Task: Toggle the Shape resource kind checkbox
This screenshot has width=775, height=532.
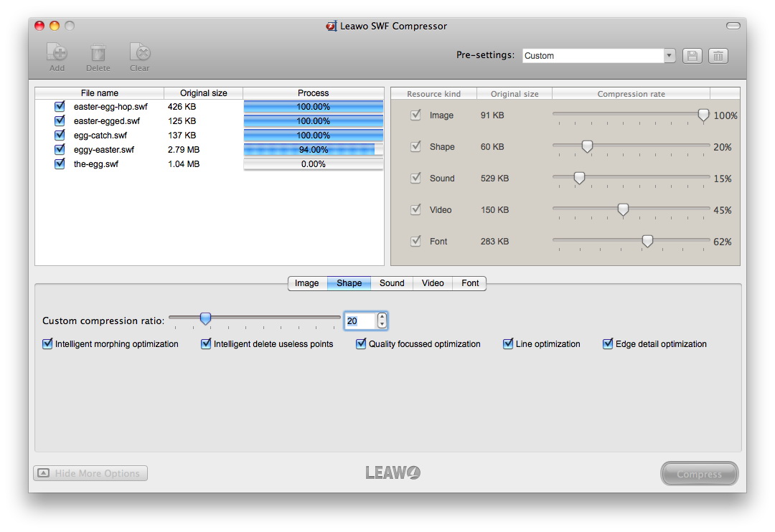Action: click(415, 146)
